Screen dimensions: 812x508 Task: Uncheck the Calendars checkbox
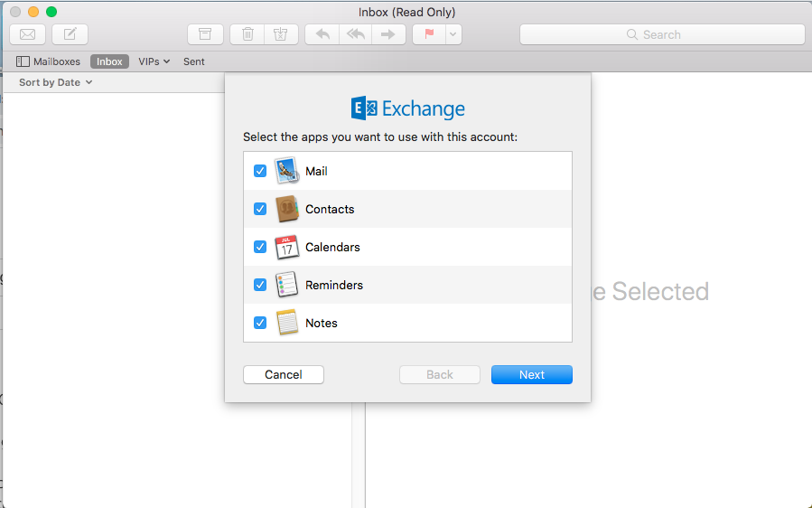click(260, 247)
